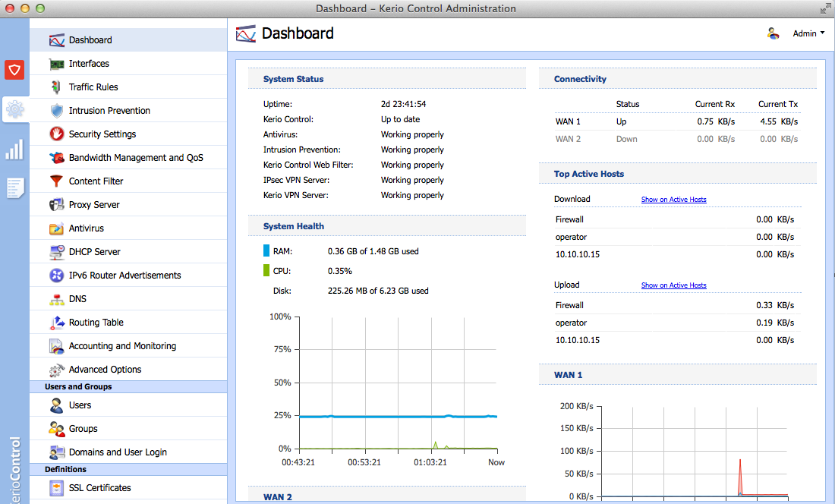This screenshot has height=504, width=835.
Task: Click the Top Active Hosts header
Action: [x=677, y=174]
